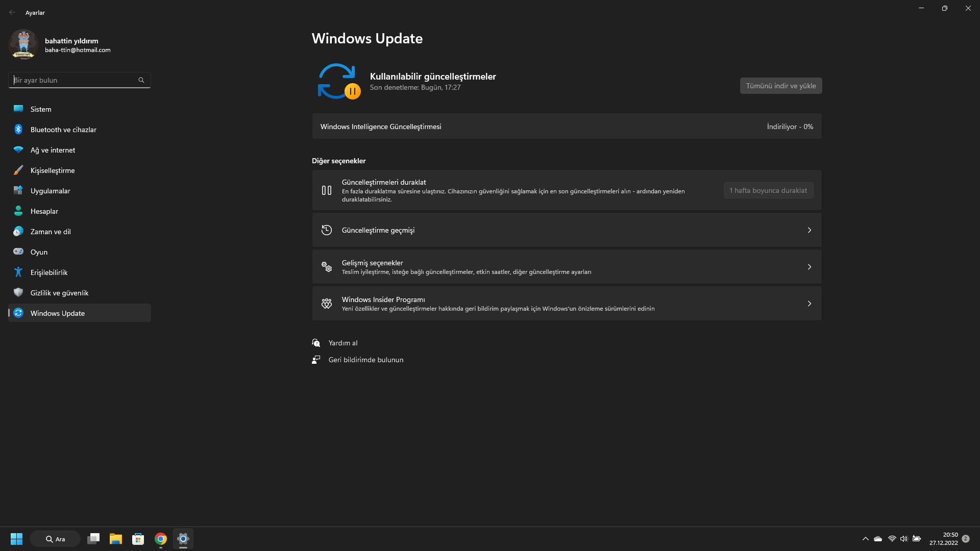Expand Güncelleştirme geçmişi chevron
Viewport: 980px width, 551px height.
(809, 231)
